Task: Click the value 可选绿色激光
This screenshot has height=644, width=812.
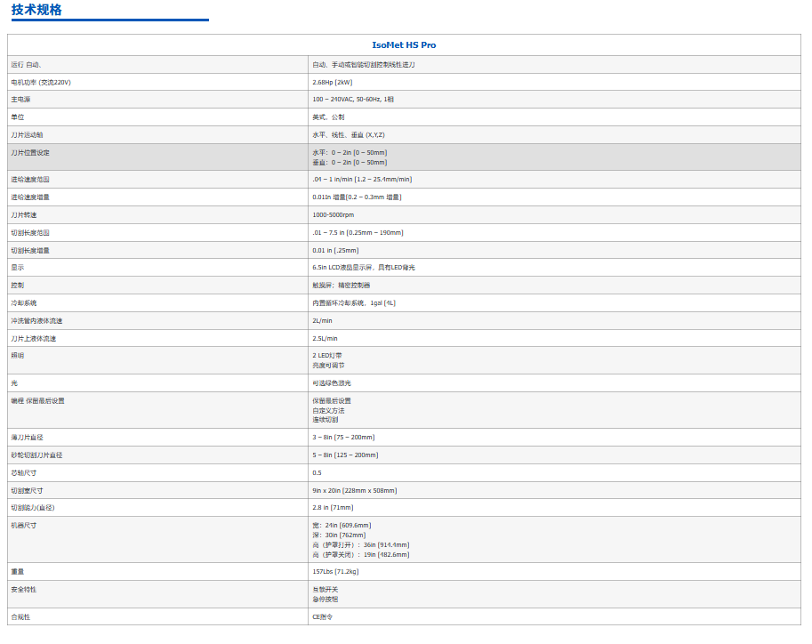Action: click(332, 383)
